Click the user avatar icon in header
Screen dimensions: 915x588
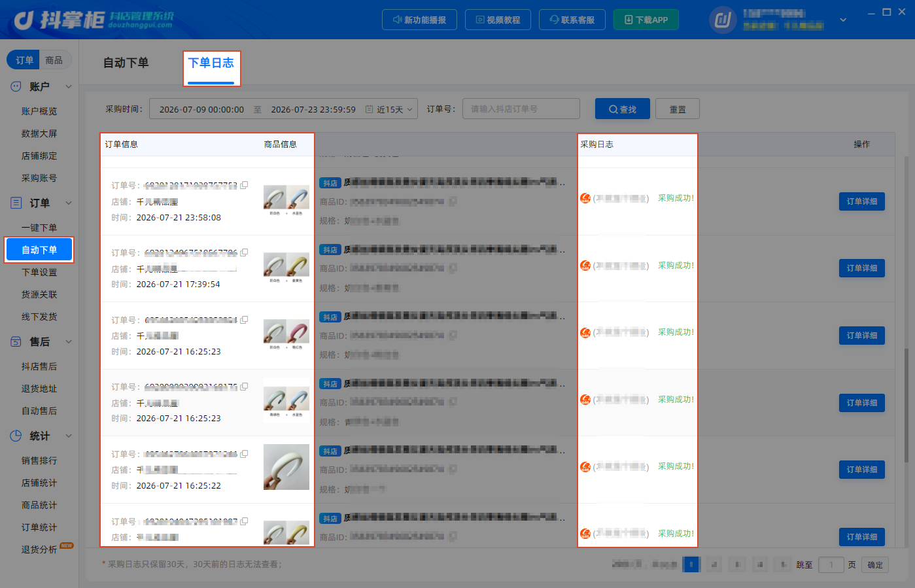pyautogui.click(x=723, y=20)
